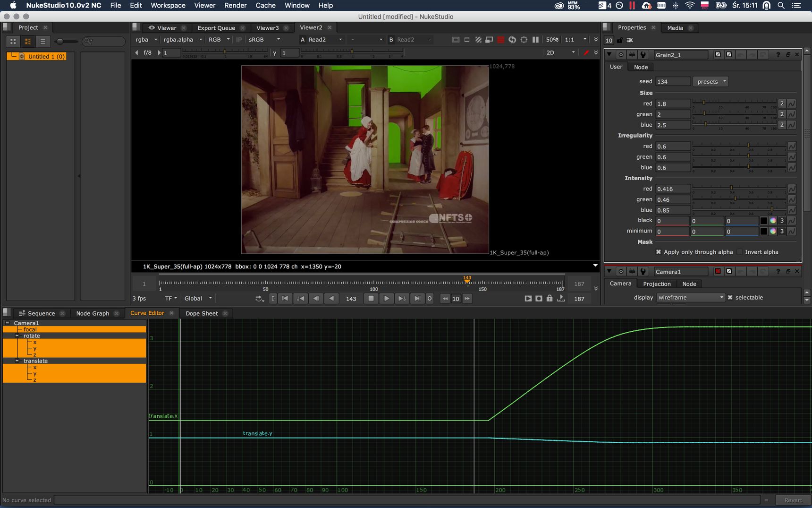Collapse the Grain2_1 properties disclosure triangle
This screenshot has height=508, width=812.
click(x=609, y=55)
